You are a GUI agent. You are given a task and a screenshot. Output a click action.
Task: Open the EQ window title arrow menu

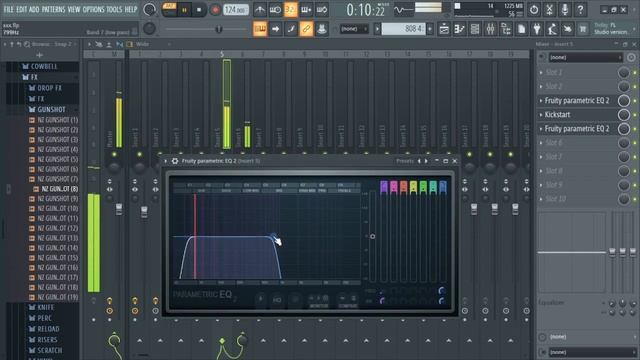pyautogui.click(x=166, y=161)
